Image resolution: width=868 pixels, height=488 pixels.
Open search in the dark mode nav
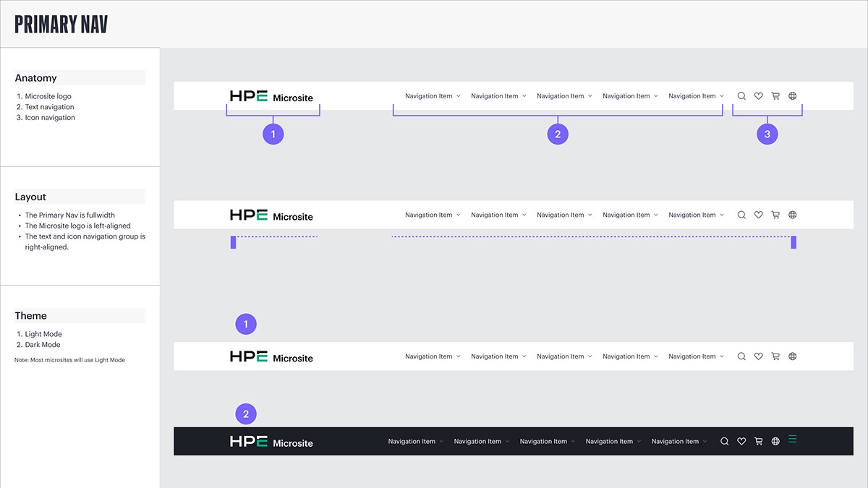tap(724, 440)
